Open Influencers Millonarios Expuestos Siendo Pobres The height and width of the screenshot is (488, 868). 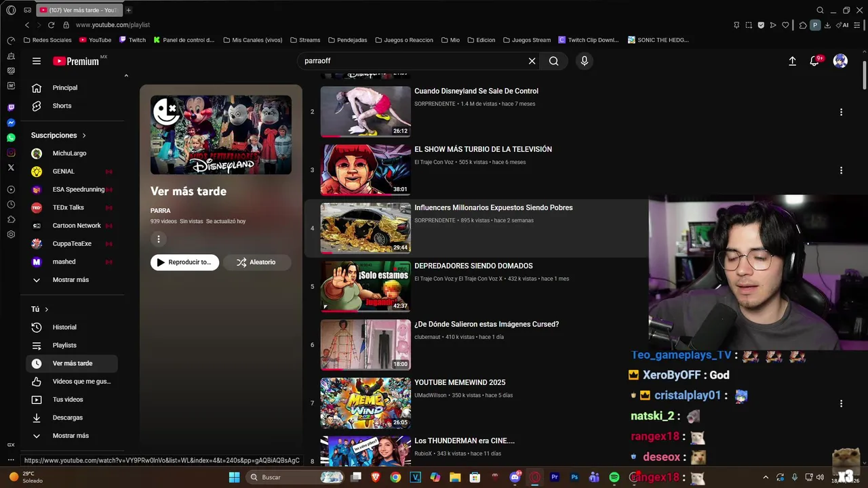(494, 207)
